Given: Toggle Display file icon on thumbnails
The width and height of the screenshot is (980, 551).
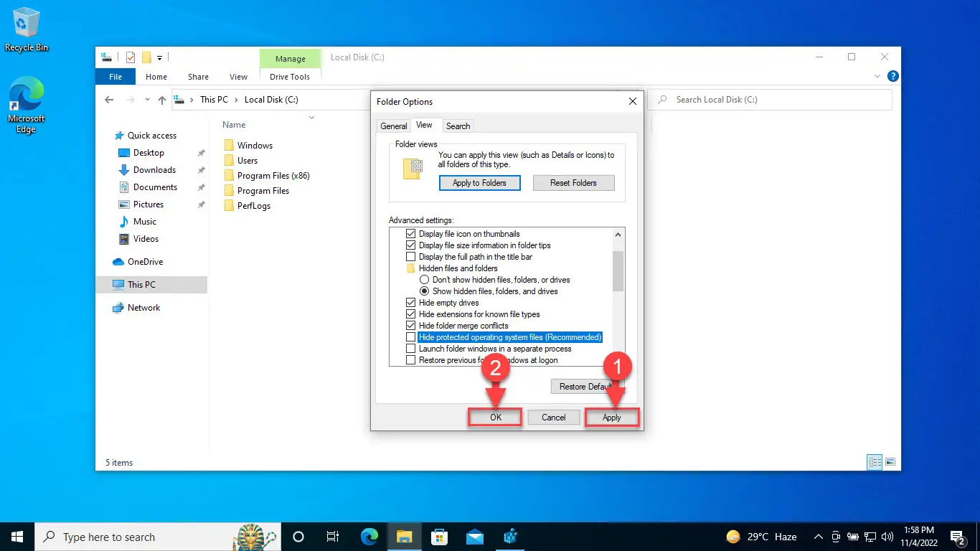Looking at the screenshot, I should 411,234.
